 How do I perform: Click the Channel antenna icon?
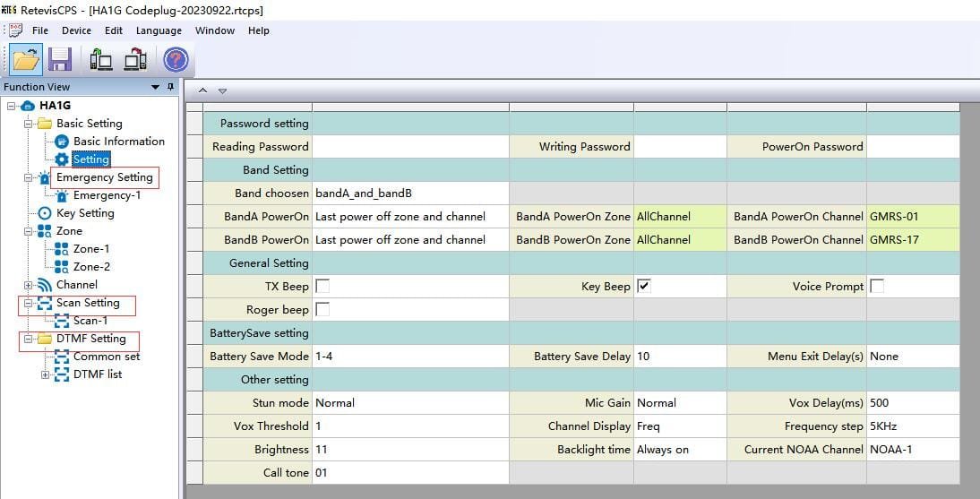click(45, 285)
